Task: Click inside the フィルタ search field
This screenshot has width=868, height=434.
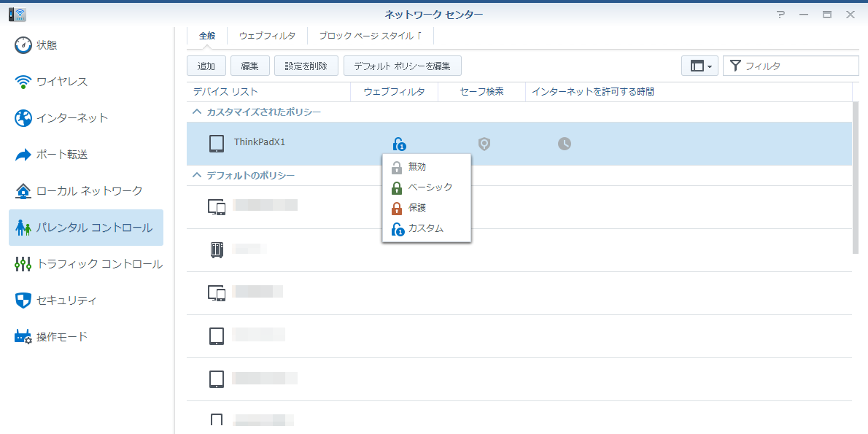Action: point(788,65)
